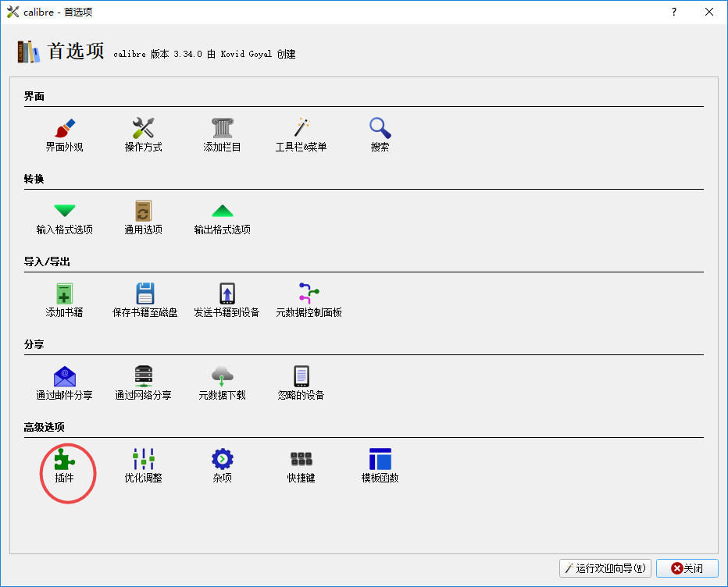
Task: Open 保存书籍至磁盘 floppy disk icon
Action: (145, 293)
